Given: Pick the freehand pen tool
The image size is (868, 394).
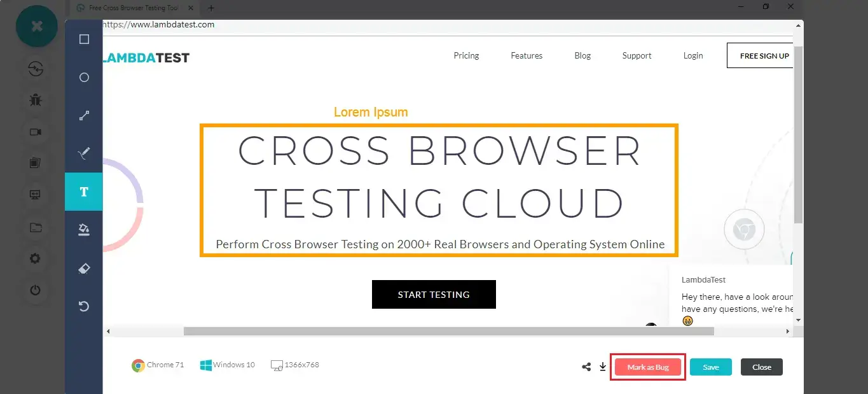Looking at the screenshot, I should tap(84, 153).
